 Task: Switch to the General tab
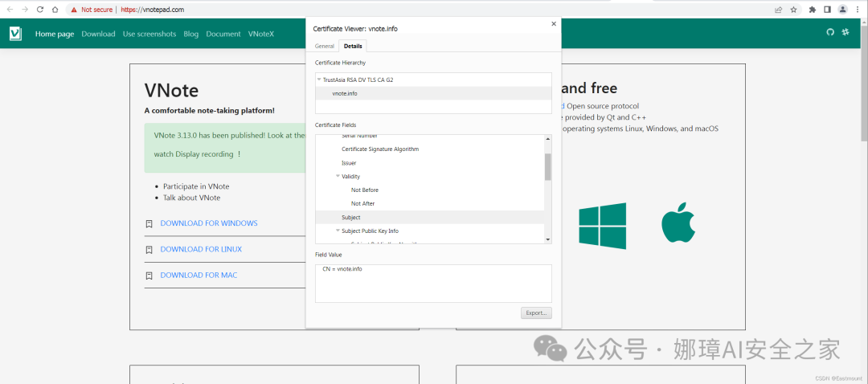(325, 46)
